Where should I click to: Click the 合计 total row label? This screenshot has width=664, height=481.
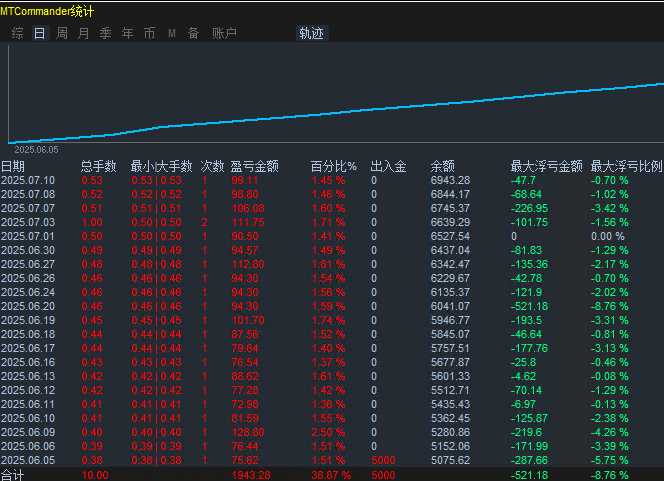(13, 475)
